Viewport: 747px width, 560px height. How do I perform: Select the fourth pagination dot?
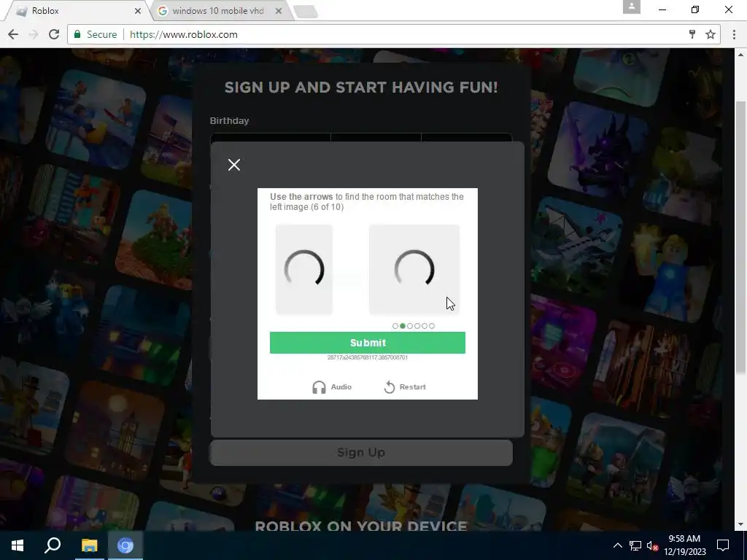417,326
